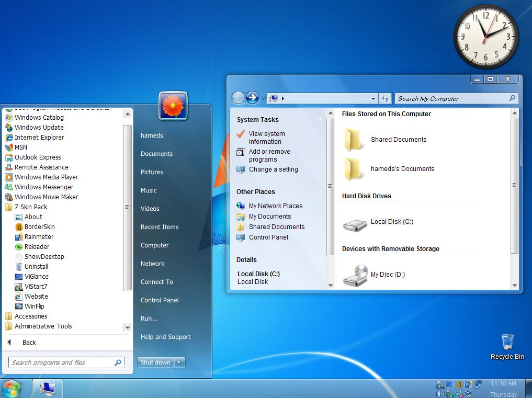Select the Local Disk (C:) drive
The height and width of the screenshot is (398, 532).
378,224
